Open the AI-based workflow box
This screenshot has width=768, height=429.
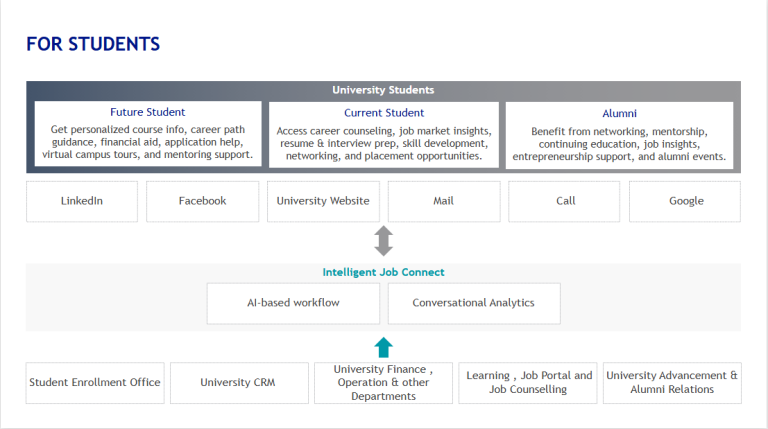(x=293, y=303)
